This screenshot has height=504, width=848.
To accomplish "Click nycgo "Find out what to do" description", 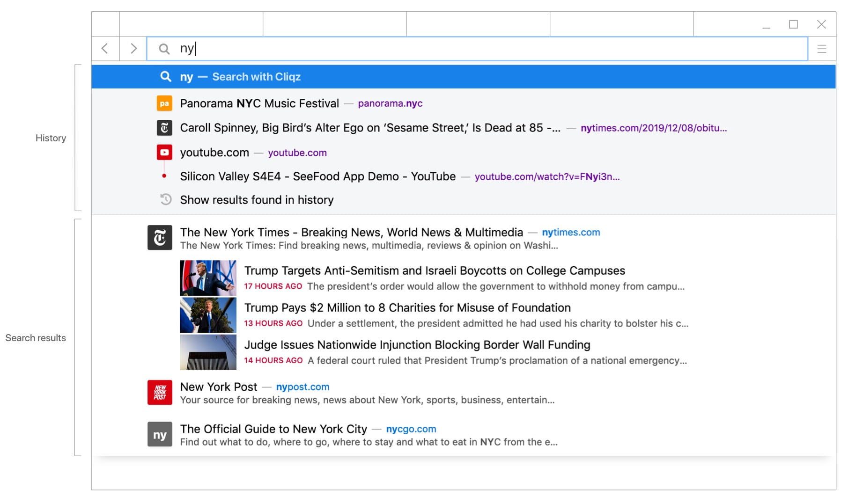I will 369,442.
